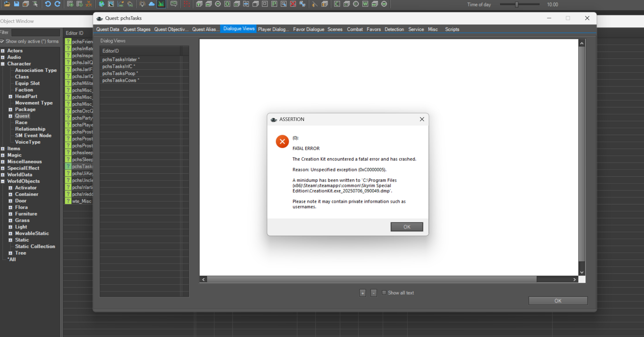Screen dimensions: 644x337
Task: Toggle Show only active forms checkbox
Action: pyautogui.click(x=2, y=41)
